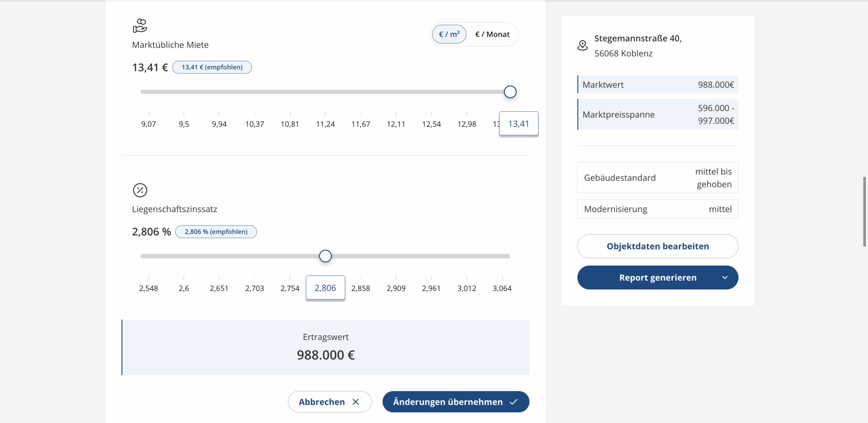This screenshot has width=868, height=423.
Task: Click the Marktwert 988.000€ row
Action: click(657, 84)
